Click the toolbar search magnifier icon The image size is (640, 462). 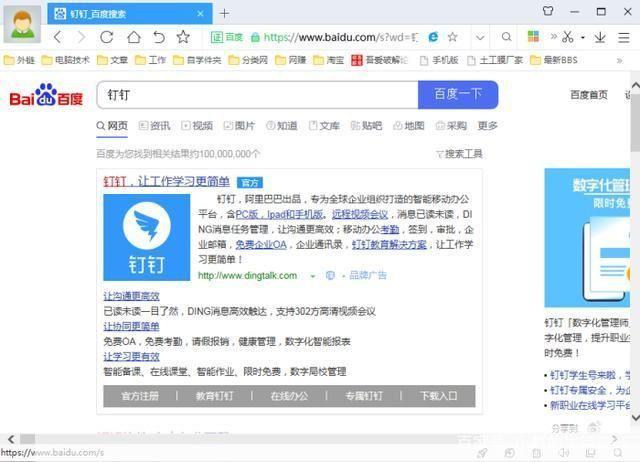tap(506, 37)
